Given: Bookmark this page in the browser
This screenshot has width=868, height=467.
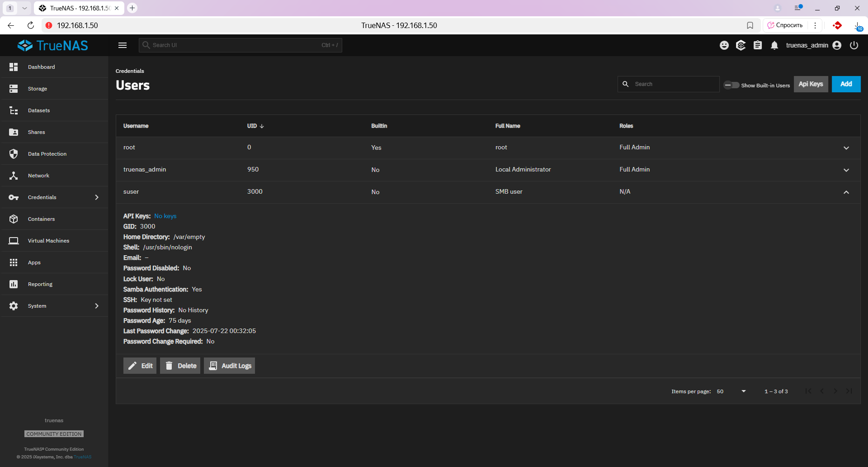Looking at the screenshot, I should pyautogui.click(x=750, y=25).
